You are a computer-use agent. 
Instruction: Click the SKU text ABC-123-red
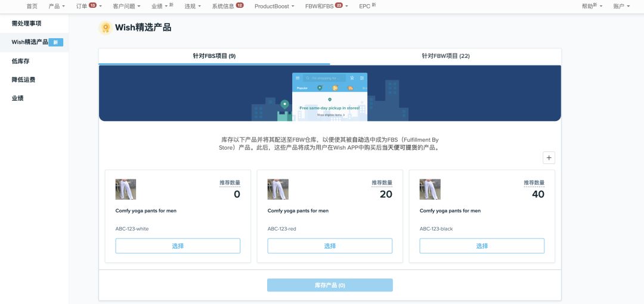pyautogui.click(x=281, y=229)
